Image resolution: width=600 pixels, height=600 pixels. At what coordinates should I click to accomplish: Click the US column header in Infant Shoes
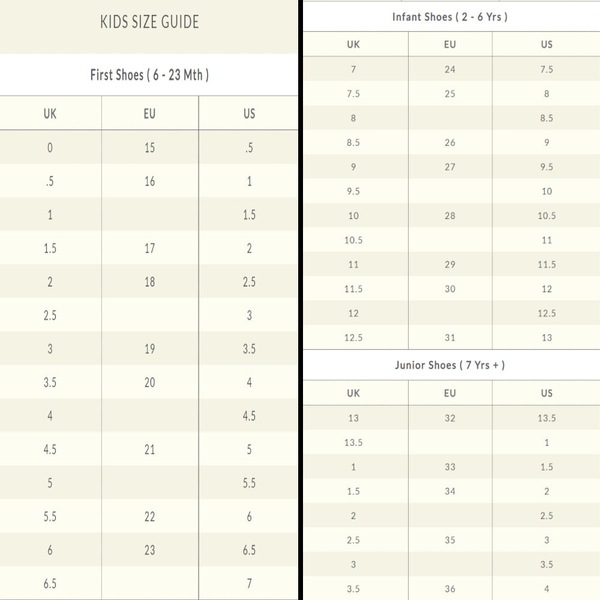[546, 44]
